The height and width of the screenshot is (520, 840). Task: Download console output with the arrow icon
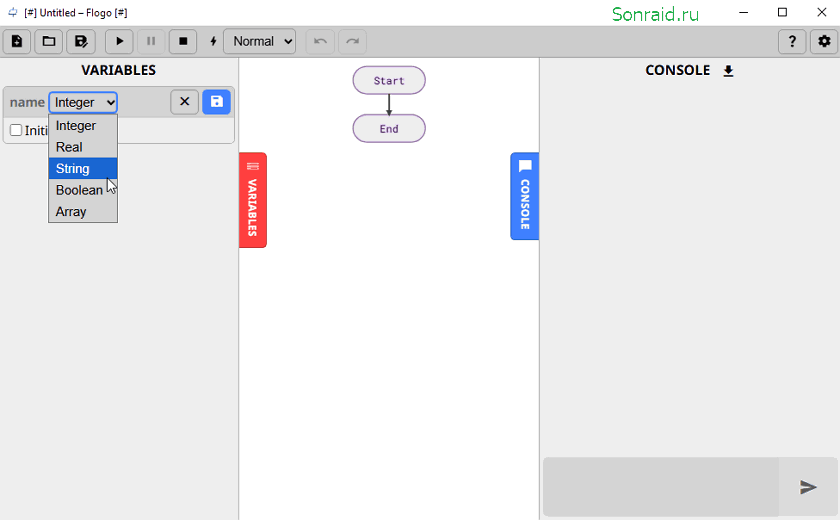click(728, 71)
